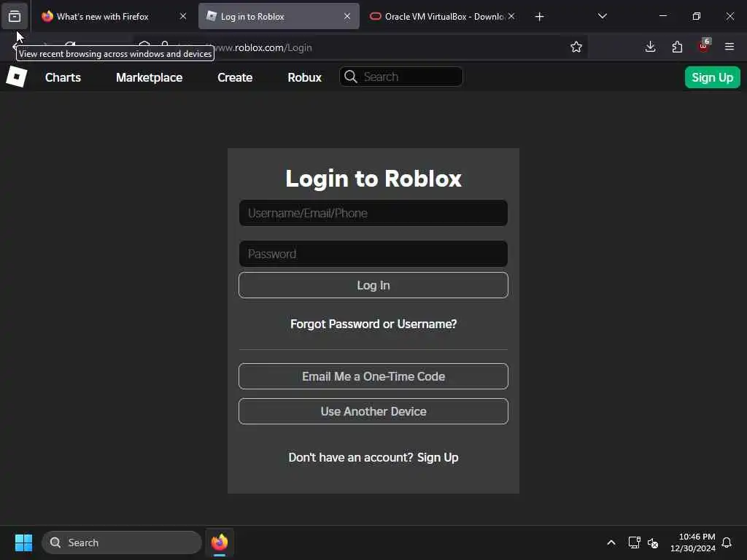
Task: Open Firefox View recent browsing icon
Action: click(x=15, y=16)
